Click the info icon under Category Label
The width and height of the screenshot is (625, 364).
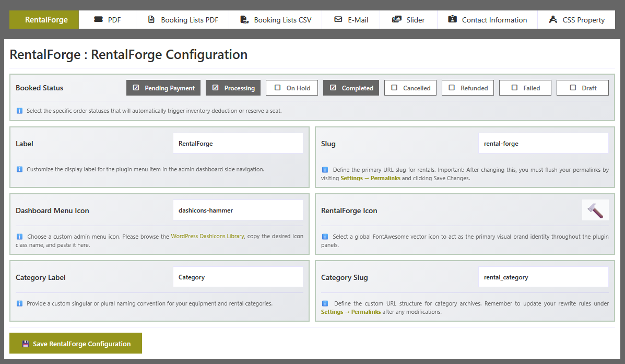pos(19,303)
